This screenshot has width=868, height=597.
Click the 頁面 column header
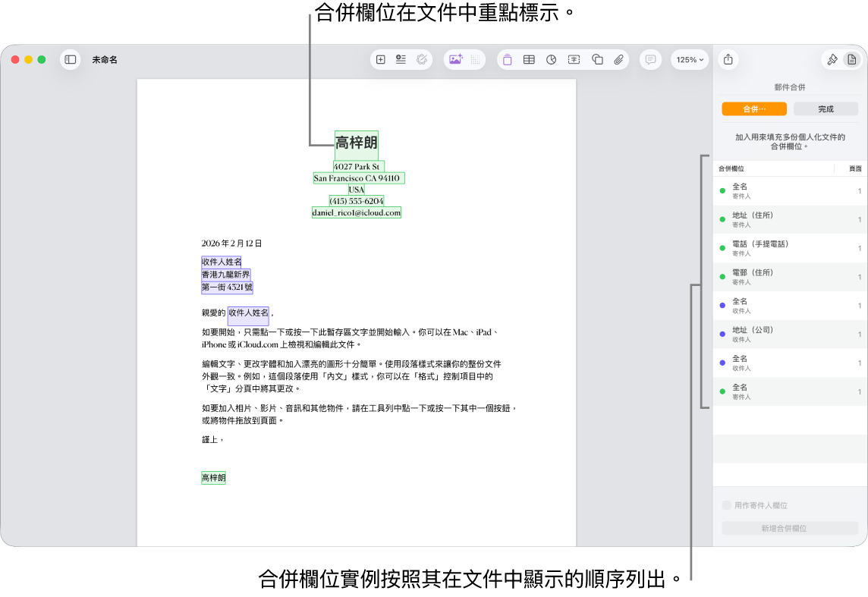pos(855,168)
